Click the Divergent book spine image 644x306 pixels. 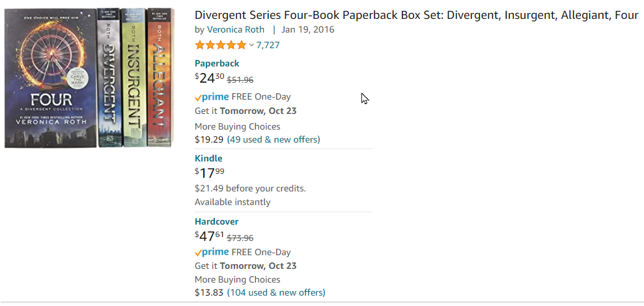[x=108, y=78]
